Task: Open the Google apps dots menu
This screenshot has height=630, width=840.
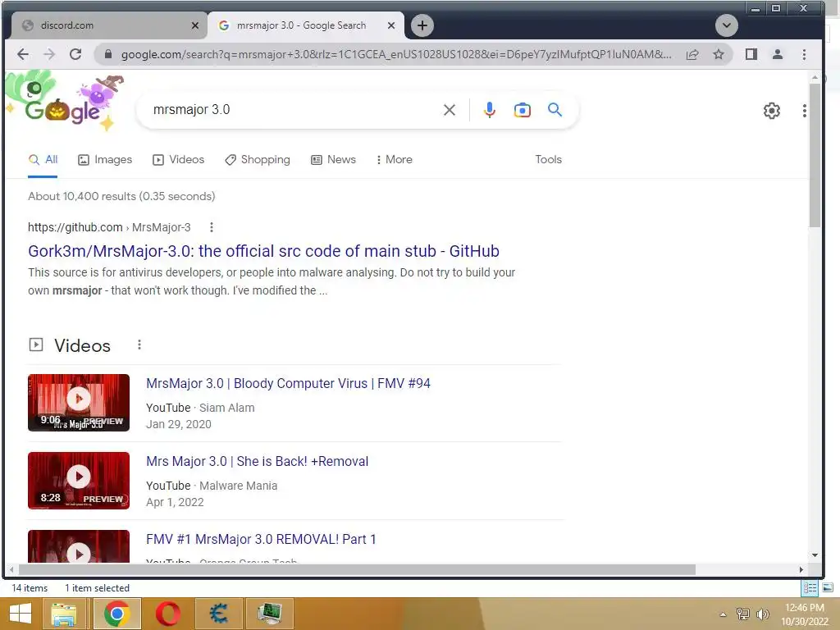Action: pos(804,111)
